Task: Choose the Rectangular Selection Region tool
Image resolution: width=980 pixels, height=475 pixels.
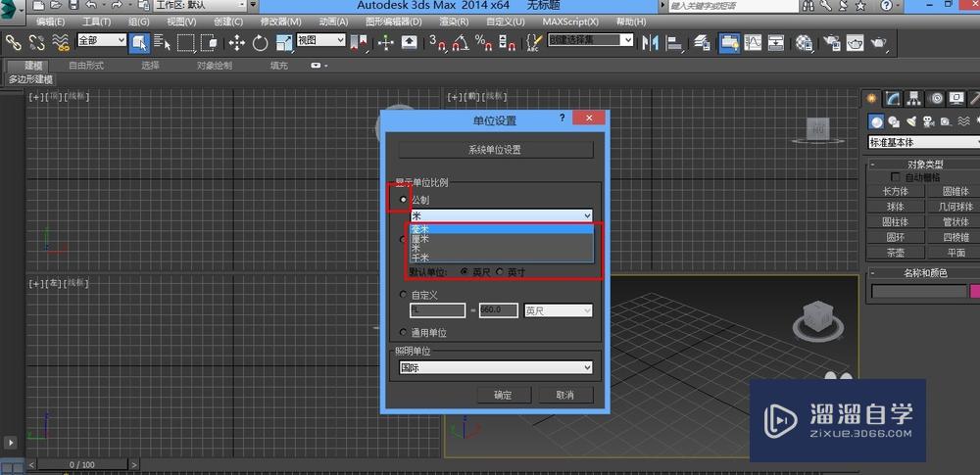Action: pos(185,42)
